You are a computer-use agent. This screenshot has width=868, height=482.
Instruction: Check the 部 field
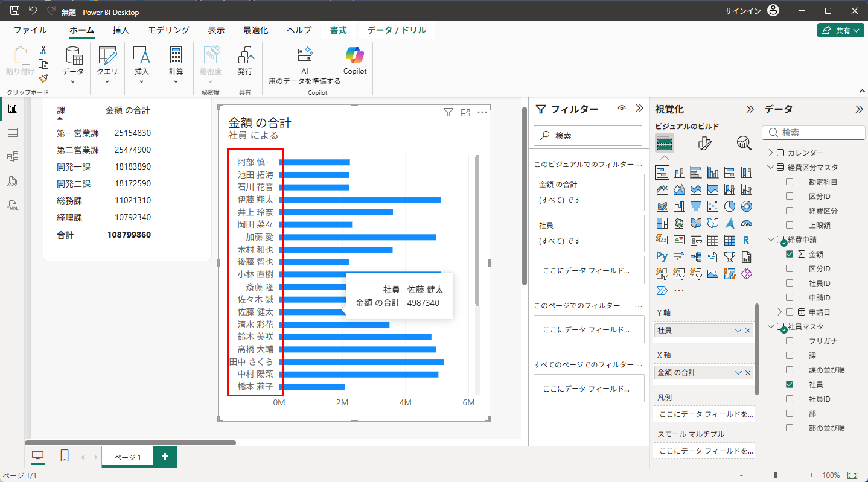790,413
